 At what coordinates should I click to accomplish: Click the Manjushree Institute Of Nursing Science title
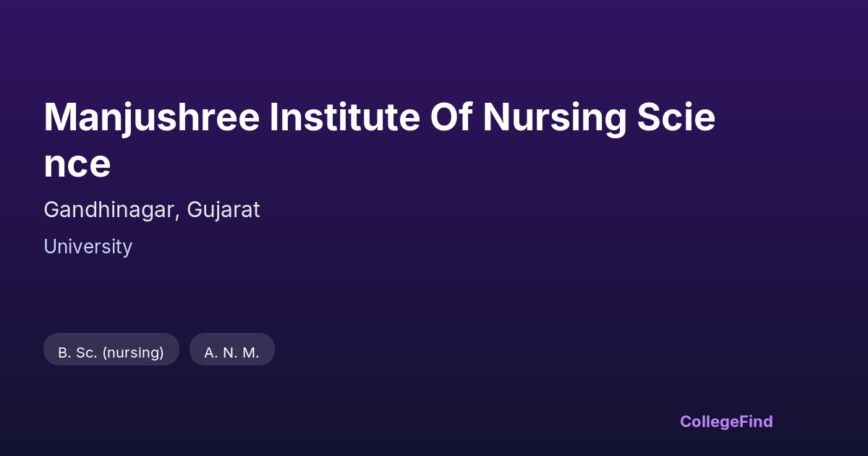[379, 140]
